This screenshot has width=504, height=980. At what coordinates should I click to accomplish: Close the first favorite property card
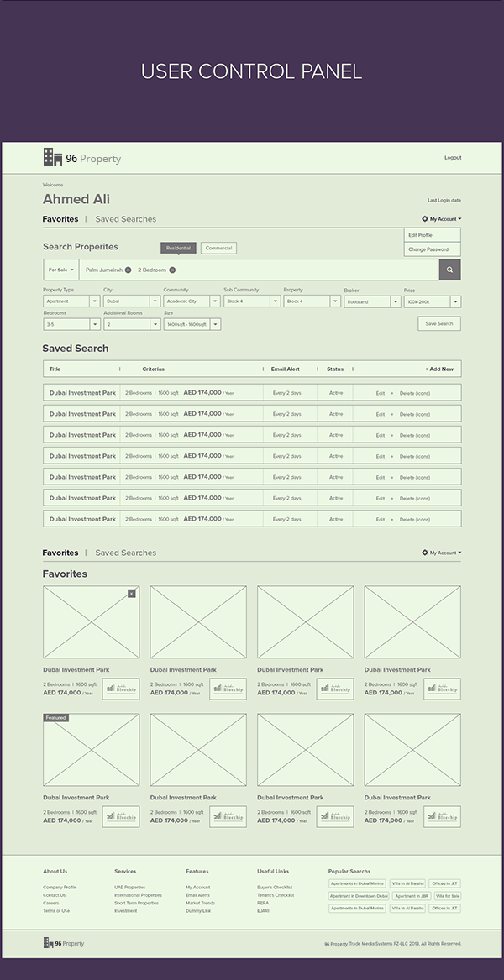click(x=131, y=594)
